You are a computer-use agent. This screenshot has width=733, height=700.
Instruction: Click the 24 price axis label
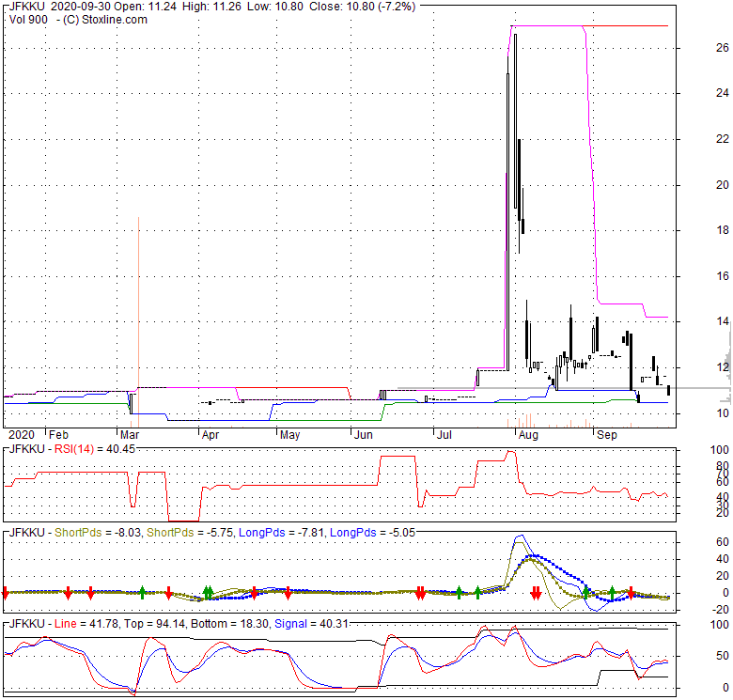point(723,93)
